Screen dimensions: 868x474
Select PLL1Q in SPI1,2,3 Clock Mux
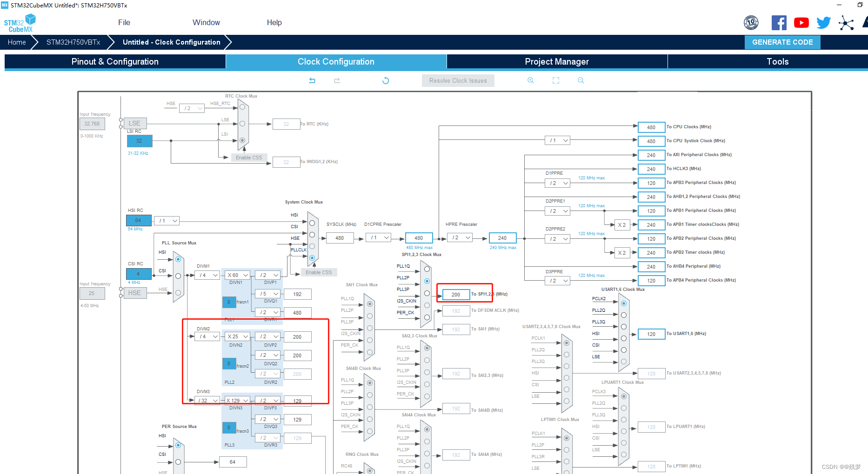(427, 269)
